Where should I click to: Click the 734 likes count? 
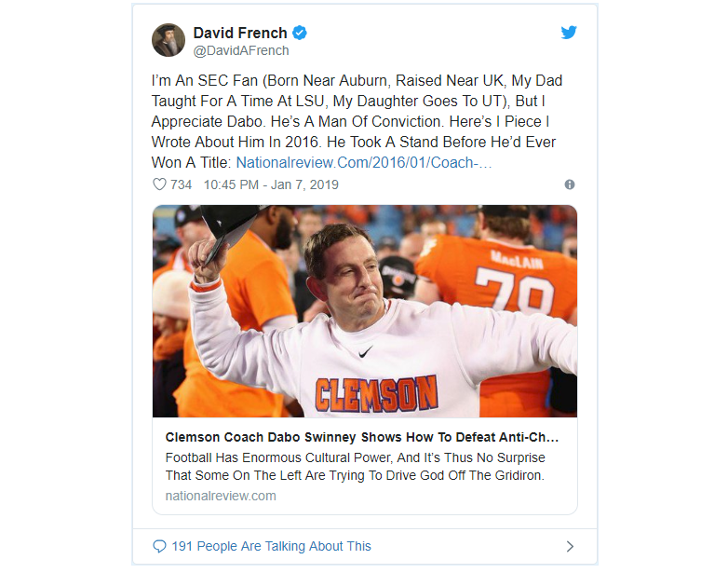pyautogui.click(x=181, y=184)
